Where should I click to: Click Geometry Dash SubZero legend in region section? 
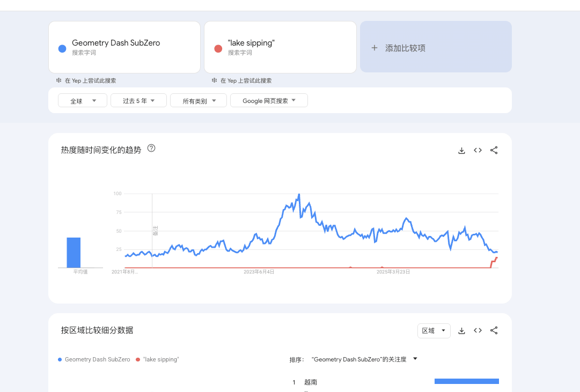(94, 359)
